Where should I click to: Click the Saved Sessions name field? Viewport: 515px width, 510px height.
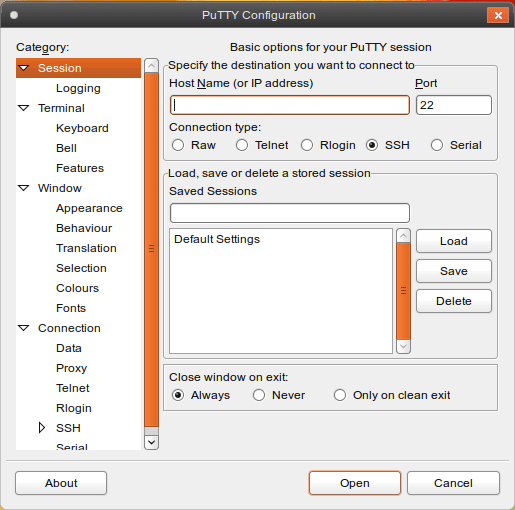290,213
